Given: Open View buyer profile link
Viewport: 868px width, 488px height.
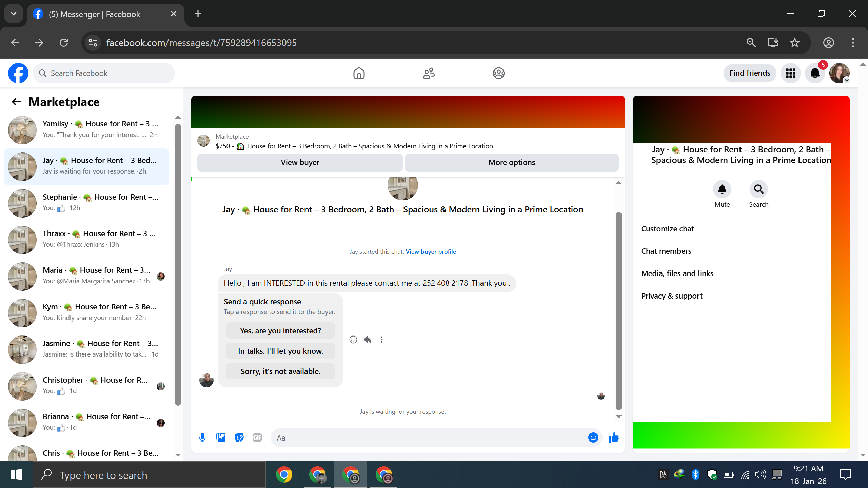Looking at the screenshot, I should point(431,251).
